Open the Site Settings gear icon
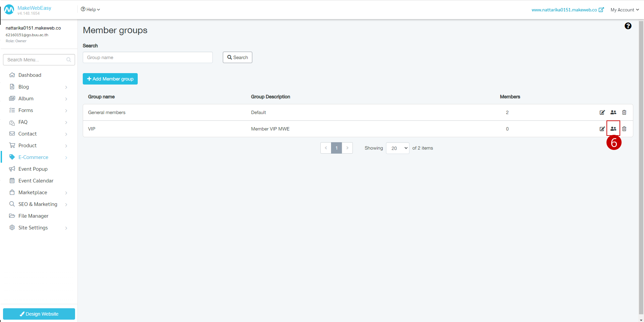Viewport: 644px width, 322px height. [12, 227]
